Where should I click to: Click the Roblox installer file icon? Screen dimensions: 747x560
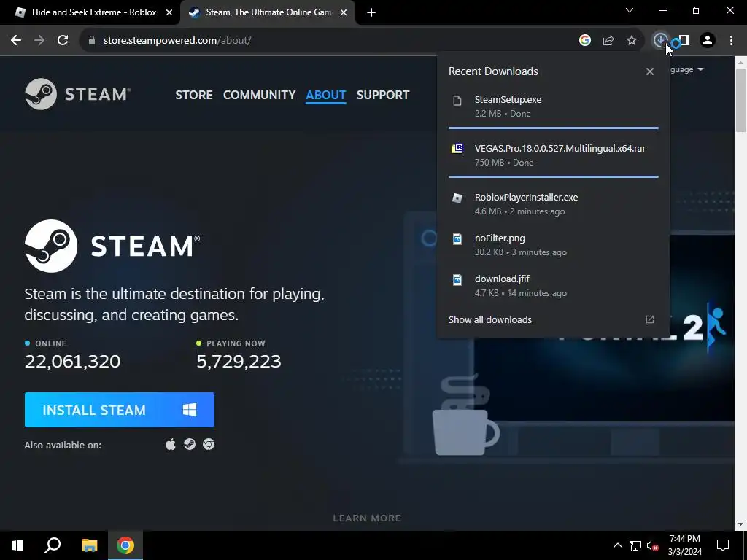[457, 198]
